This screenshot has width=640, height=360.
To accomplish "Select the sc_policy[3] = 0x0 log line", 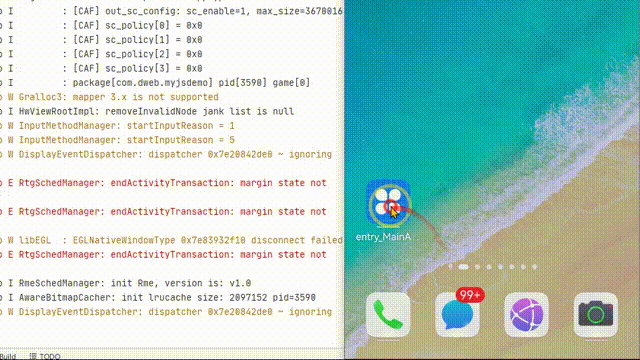I will tap(101, 69).
